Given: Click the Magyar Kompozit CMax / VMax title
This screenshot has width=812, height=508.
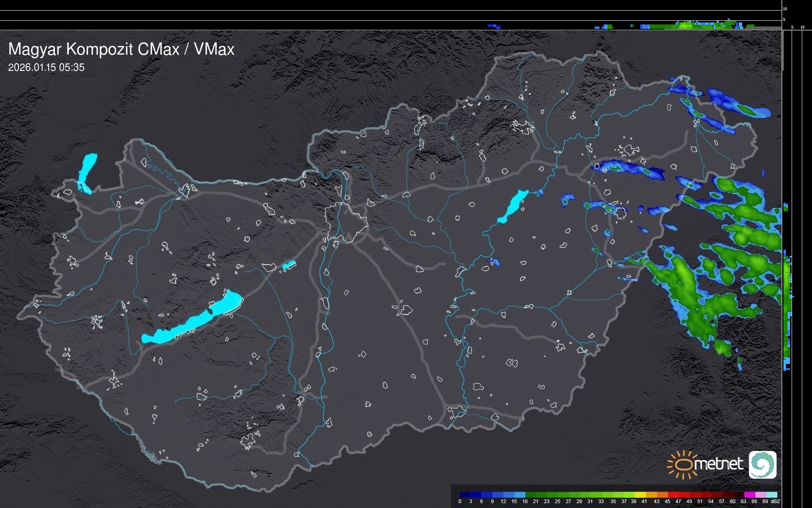Looking at the screenshot, I should click(121, 49).
